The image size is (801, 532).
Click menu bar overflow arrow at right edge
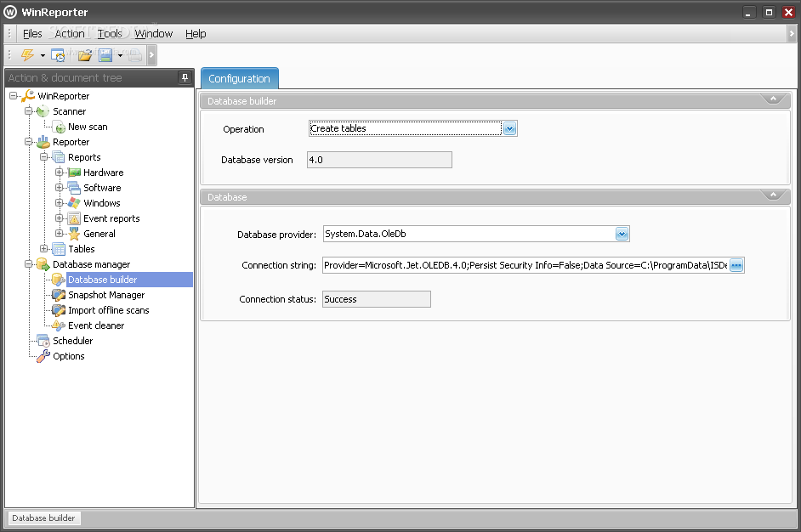coord(792,34)
